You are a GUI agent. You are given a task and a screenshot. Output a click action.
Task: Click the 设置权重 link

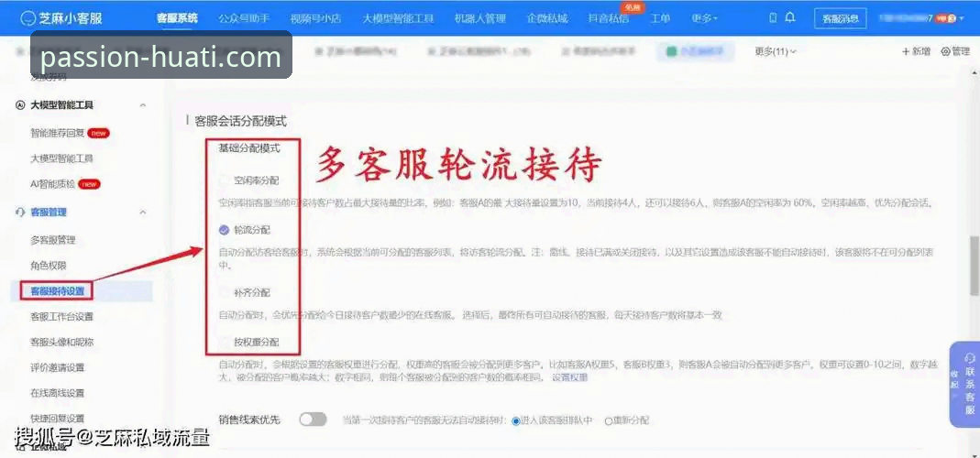(x=569, y=378)
